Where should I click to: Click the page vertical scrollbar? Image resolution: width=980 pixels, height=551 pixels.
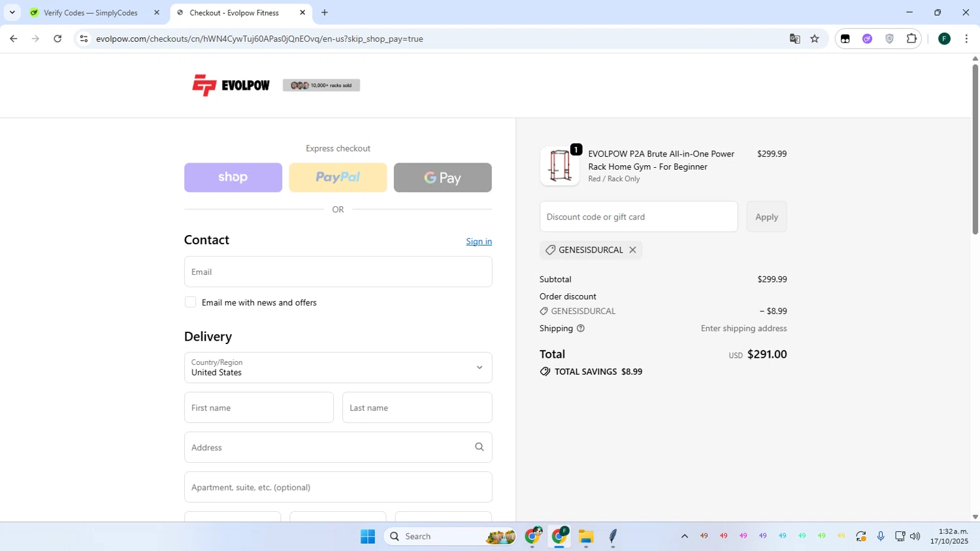click(975, 149)
